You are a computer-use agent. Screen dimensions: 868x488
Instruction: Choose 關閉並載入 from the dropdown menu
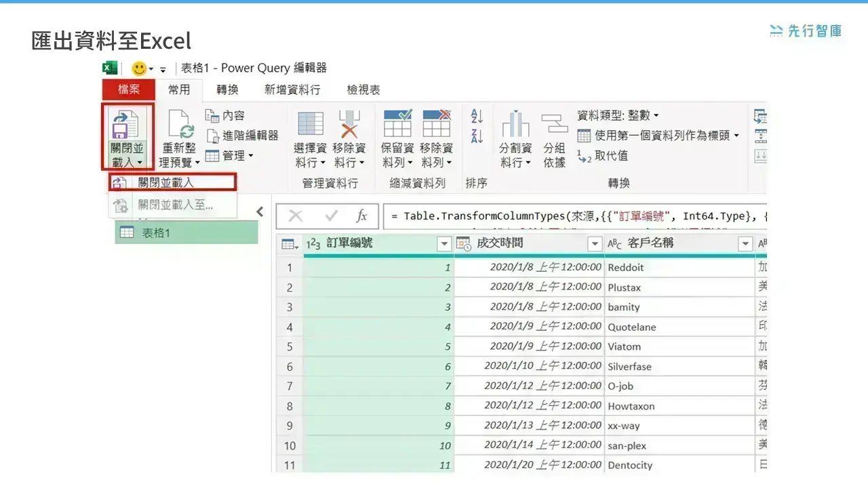(173, 182)
